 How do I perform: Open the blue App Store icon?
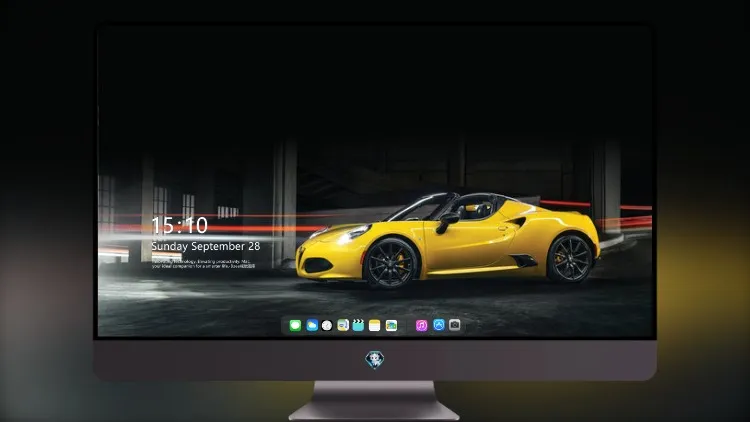439,325
